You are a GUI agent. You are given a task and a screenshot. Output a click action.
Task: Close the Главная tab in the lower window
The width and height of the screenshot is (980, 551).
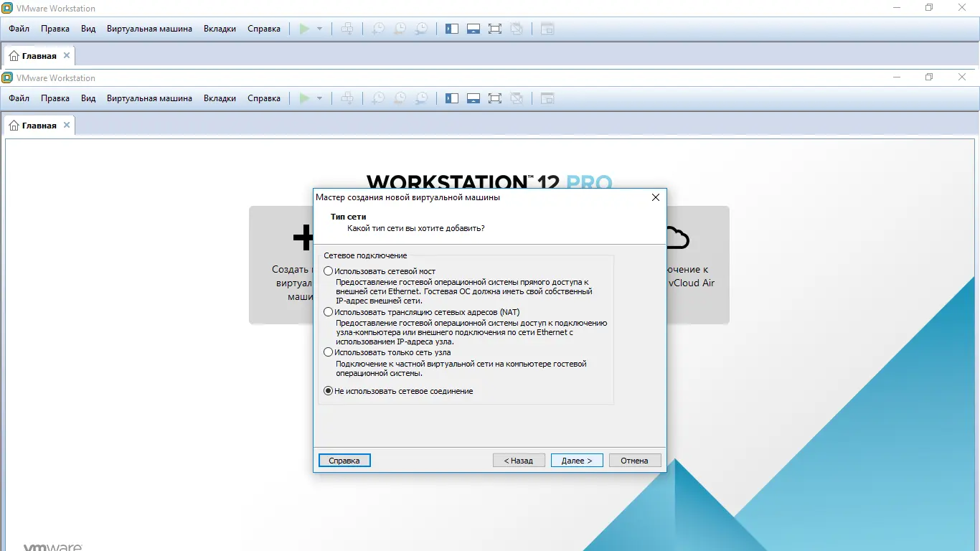[x=67, y=125]
